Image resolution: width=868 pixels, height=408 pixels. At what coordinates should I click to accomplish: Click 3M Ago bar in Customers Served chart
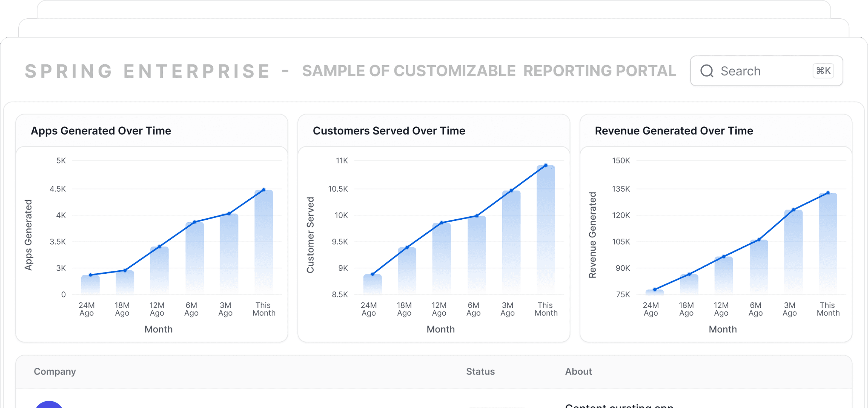(x=511, y=242)
